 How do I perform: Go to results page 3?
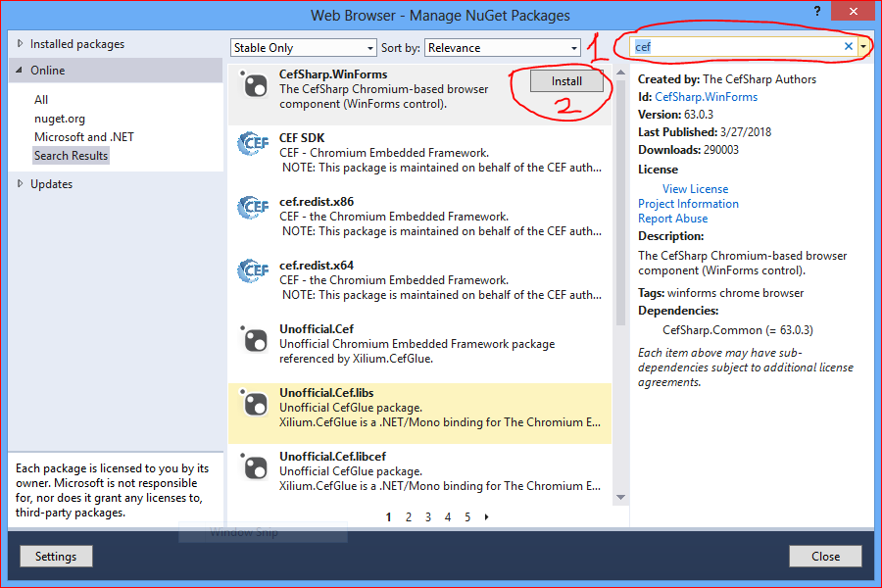(x=428, y=516)
